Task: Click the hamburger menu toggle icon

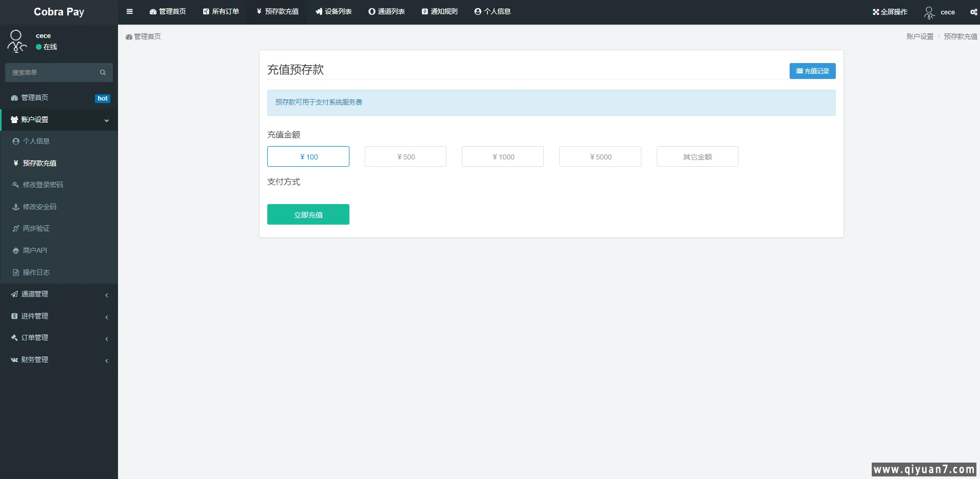Action: (x=129, y=12)
